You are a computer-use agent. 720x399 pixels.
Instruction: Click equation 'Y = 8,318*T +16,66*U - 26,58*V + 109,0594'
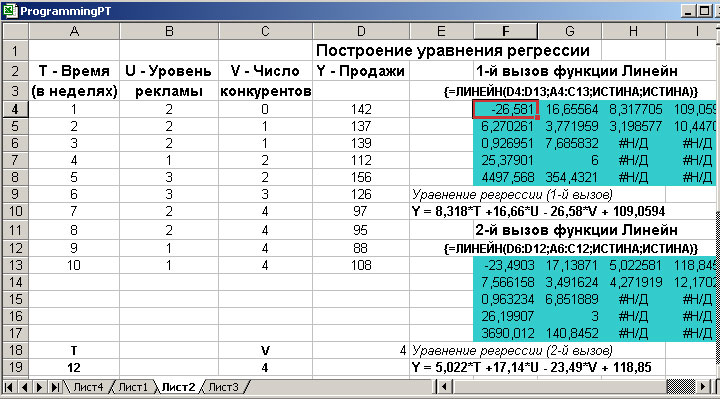coord(538,211)
